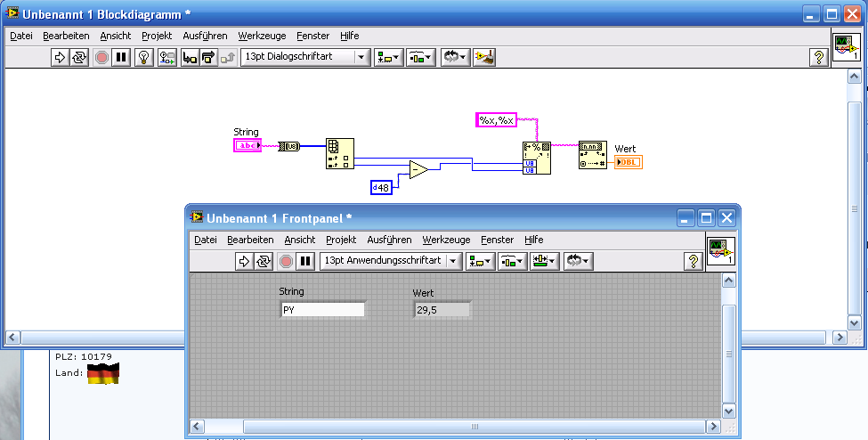Open Distribute Objects dropdown in Blockdiagramm
This screenshot has width=868, height=440.
[421, 57]
